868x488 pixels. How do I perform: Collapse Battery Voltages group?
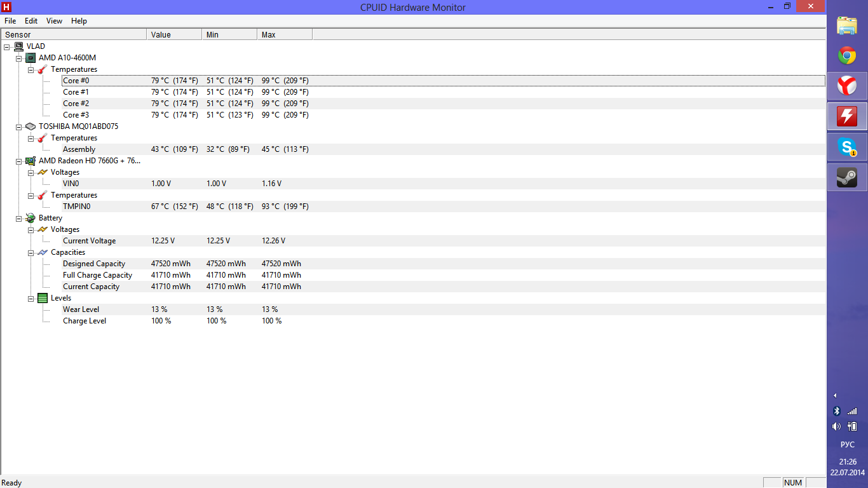pos(31,229)
